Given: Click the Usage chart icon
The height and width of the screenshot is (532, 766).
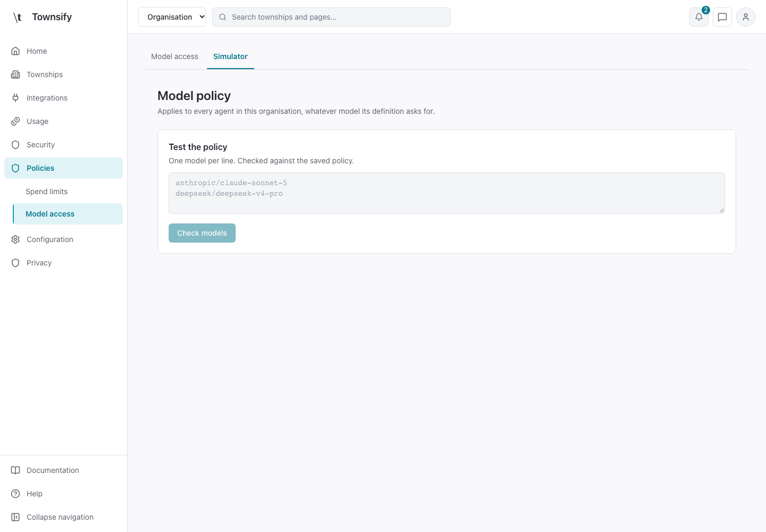Looking at the screenshot, I should coord(15,121).
